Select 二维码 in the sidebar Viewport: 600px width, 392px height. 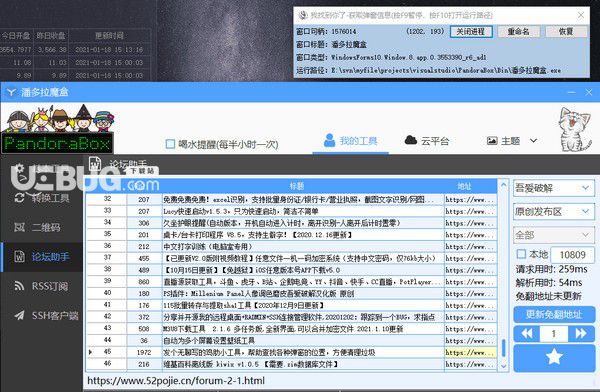coord(42,227)
